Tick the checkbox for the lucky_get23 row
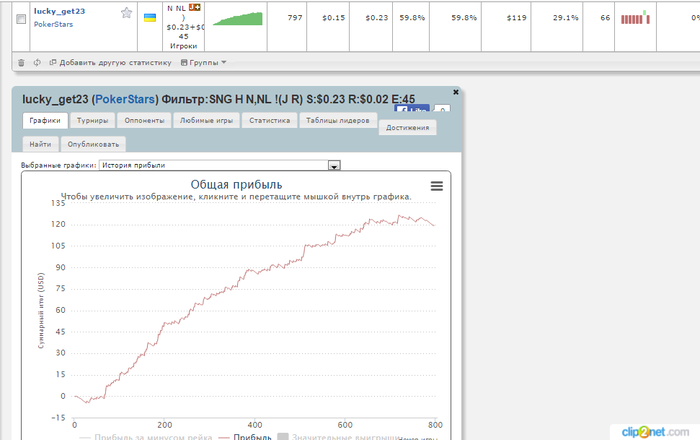Image resolution: width=700 pixels, height=440 pixels. pyautogui.click(x=21, y=19)
